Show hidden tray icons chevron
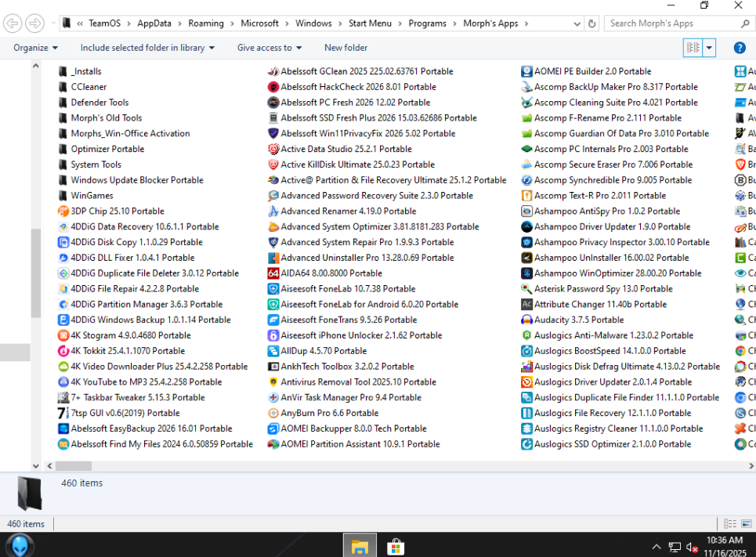 657,547
